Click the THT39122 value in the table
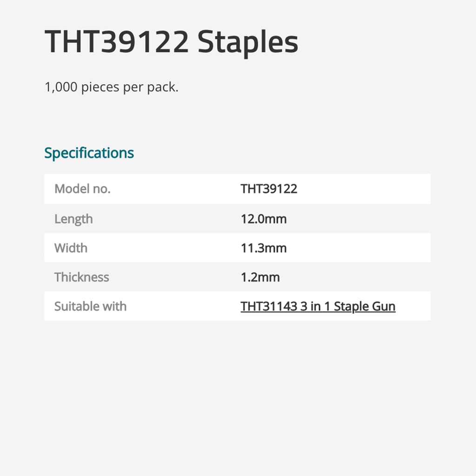476x476 pixels. [269, 189]
